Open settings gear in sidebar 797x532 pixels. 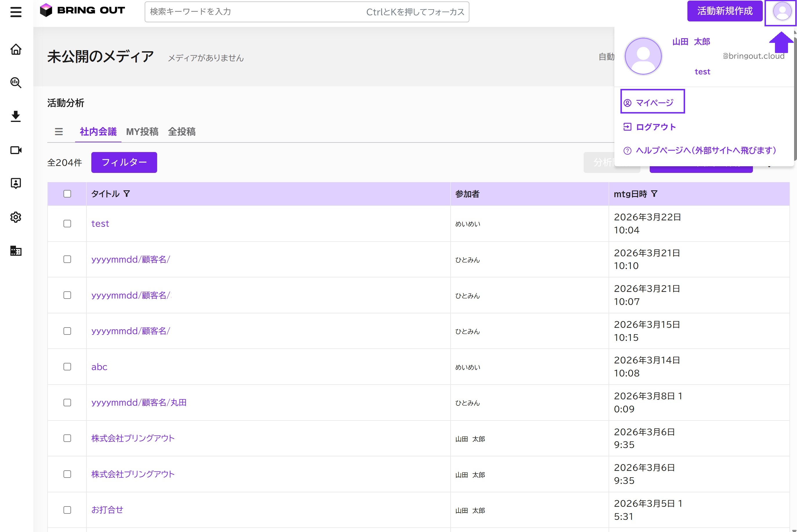[x=16, y=217]
